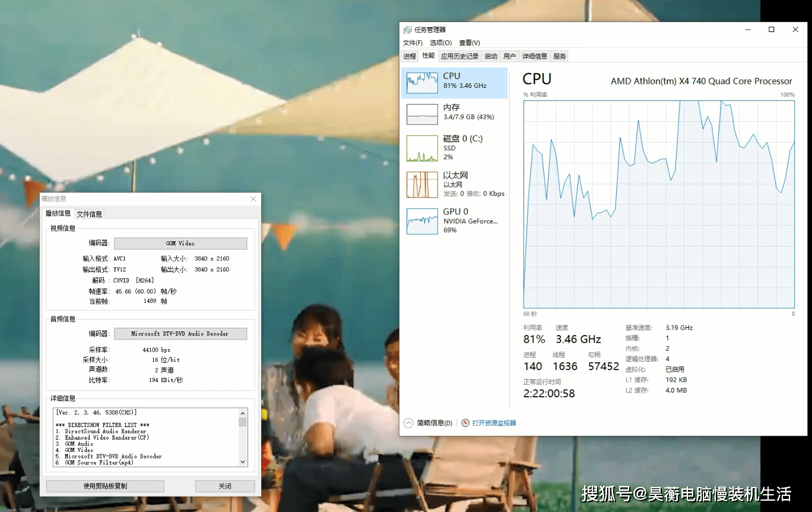Screen dimensions: 812x512
Task: Click audio bitrate 194 KBit/秒
Action: click(x=167, y=380)
